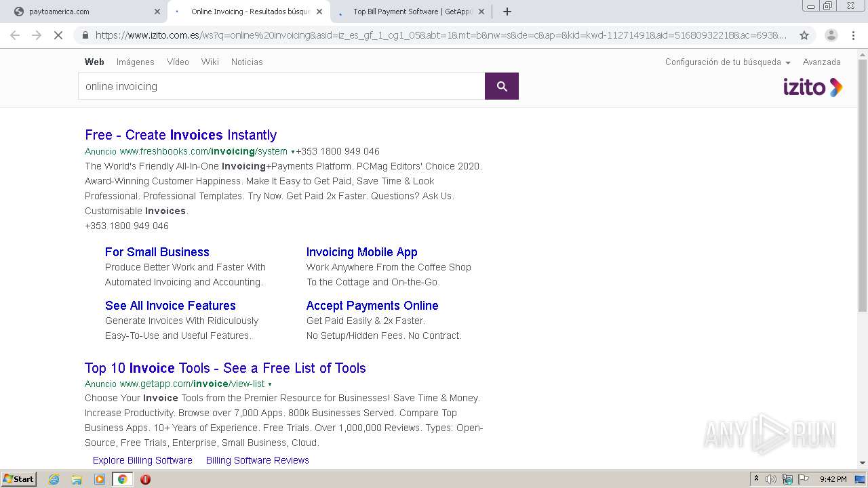Open 'Top 10 Invoice Tools' result

pos(225,368)
